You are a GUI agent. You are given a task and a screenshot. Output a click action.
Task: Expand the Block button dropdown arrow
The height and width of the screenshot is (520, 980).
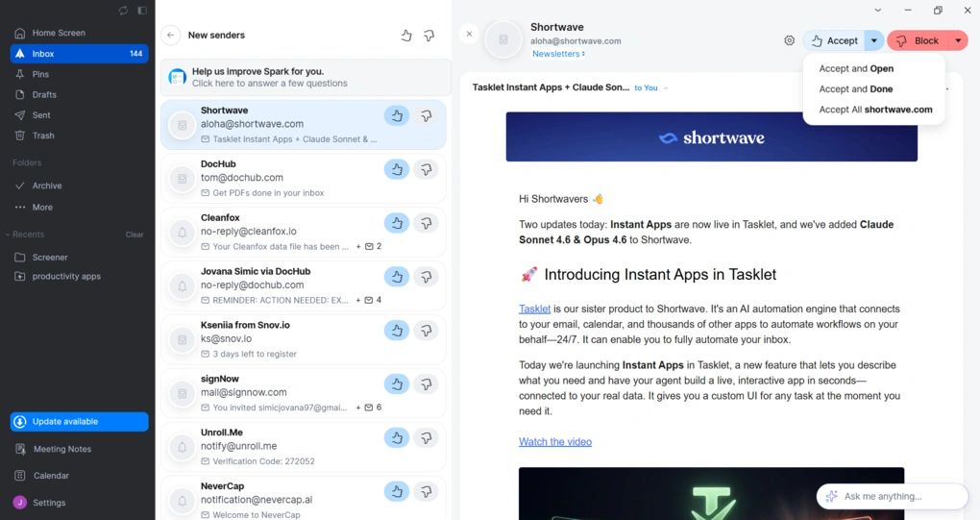(958, 40)
